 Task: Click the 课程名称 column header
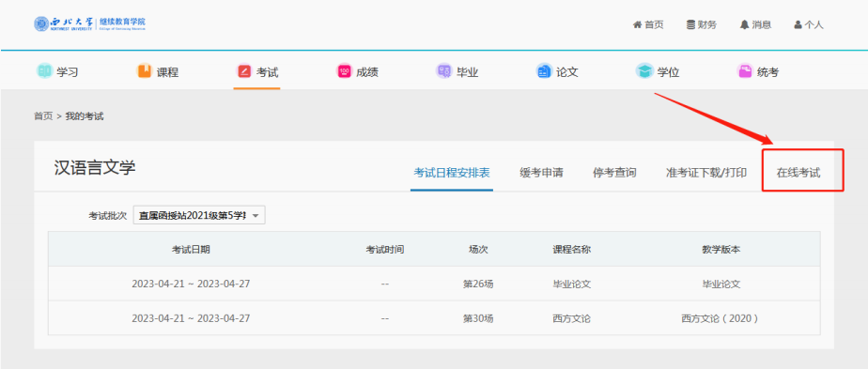coord(572,250)
